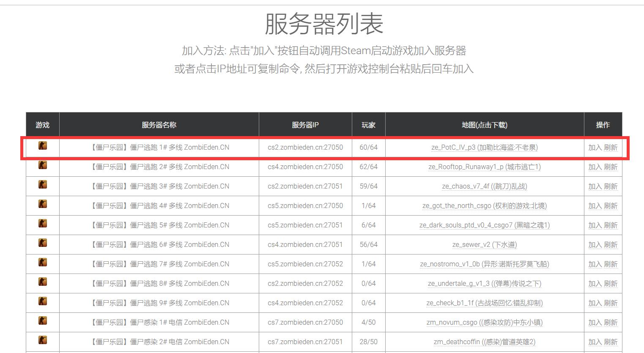This screenshot has height=353, width=644.
Task: Join the 僵尸逃跑 6# server via 加入
Action: (x=595, y=245)
